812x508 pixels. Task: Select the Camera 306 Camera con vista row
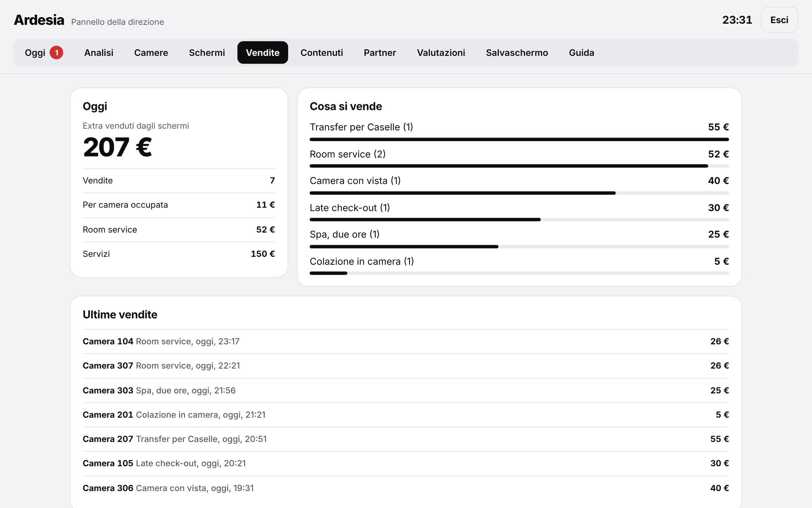(x=406, y=488)
